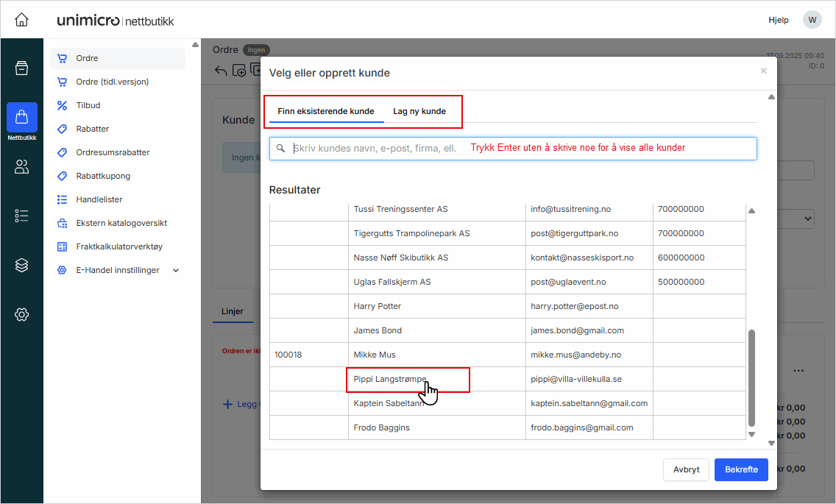The image size is (836, 504).
Task: Open Rabattkupong in side menu
Action: (103, 176)
